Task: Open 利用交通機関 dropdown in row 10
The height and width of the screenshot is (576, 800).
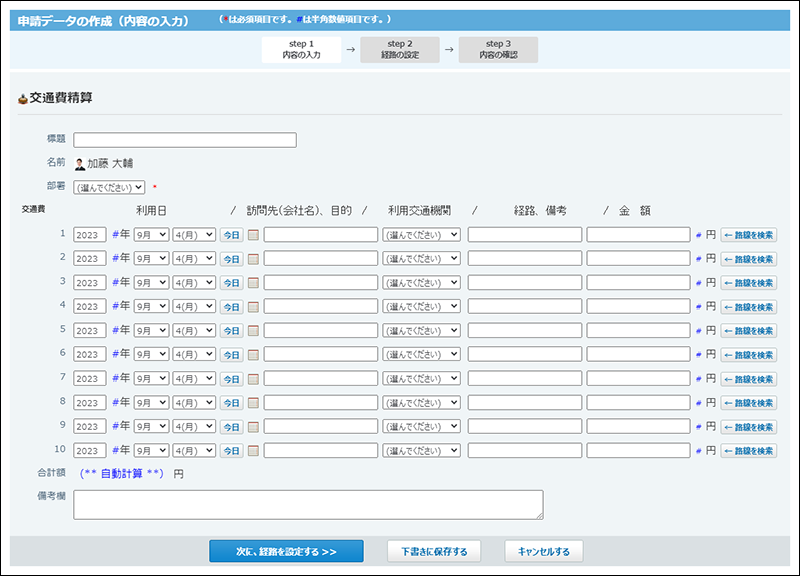Action: coord(421,450)
